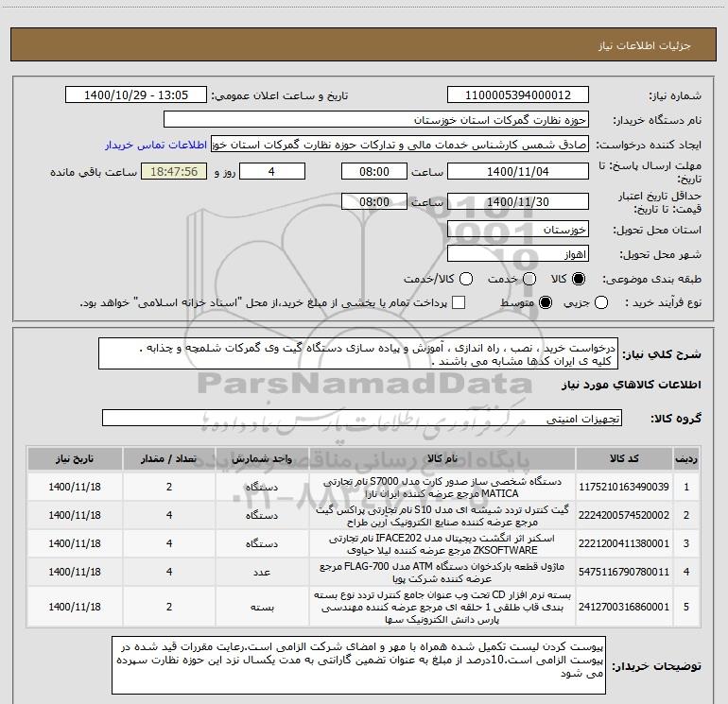Click access control software CD item name
728x704 pixels.
[x=442, y=607]
